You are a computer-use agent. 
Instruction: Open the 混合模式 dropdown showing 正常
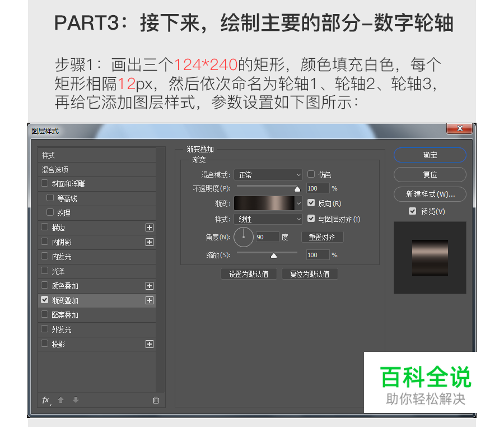pos(268,174)
